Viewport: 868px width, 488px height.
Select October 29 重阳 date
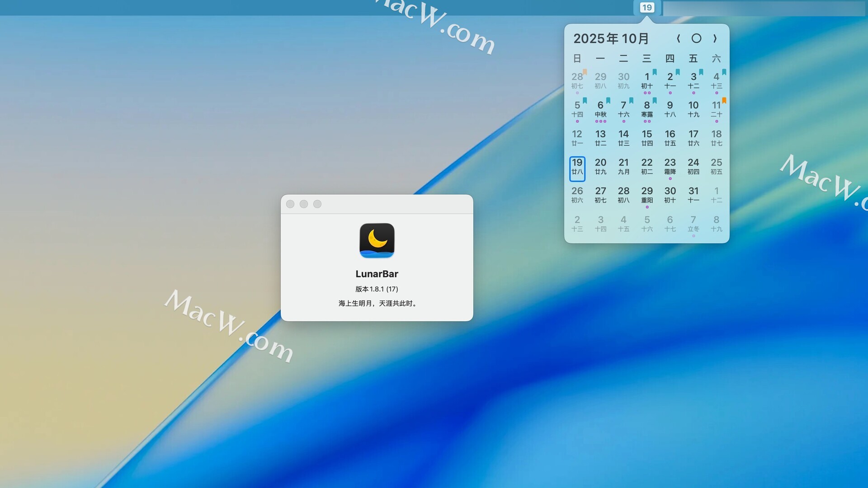647,195
